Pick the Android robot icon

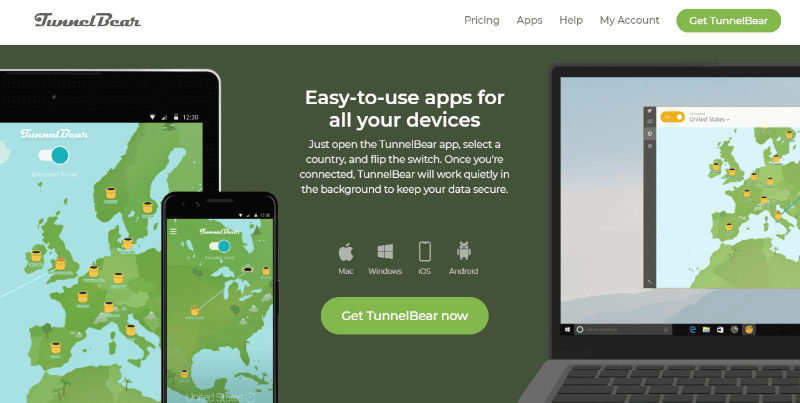click(x=463, y=251)
